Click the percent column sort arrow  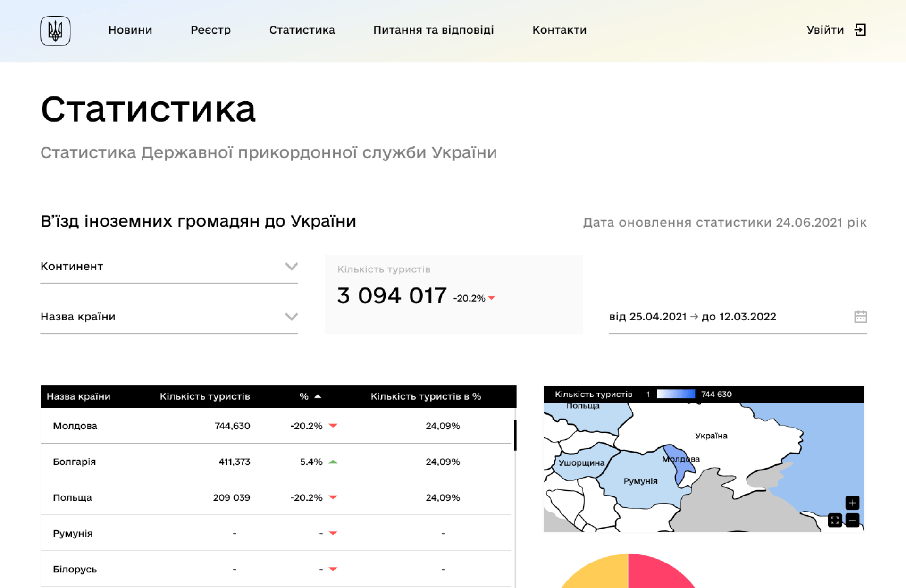pyautogui.click(x=318, y=396)
